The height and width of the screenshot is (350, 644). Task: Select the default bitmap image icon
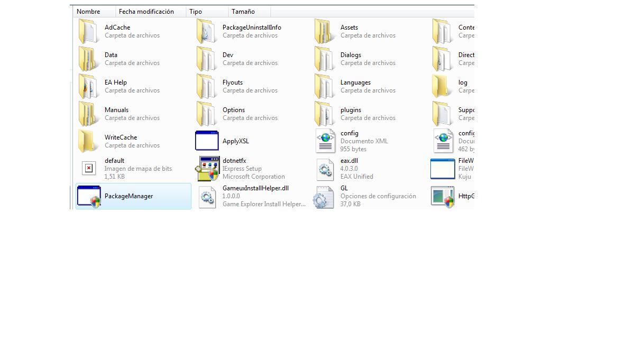[x=89, y=169]
